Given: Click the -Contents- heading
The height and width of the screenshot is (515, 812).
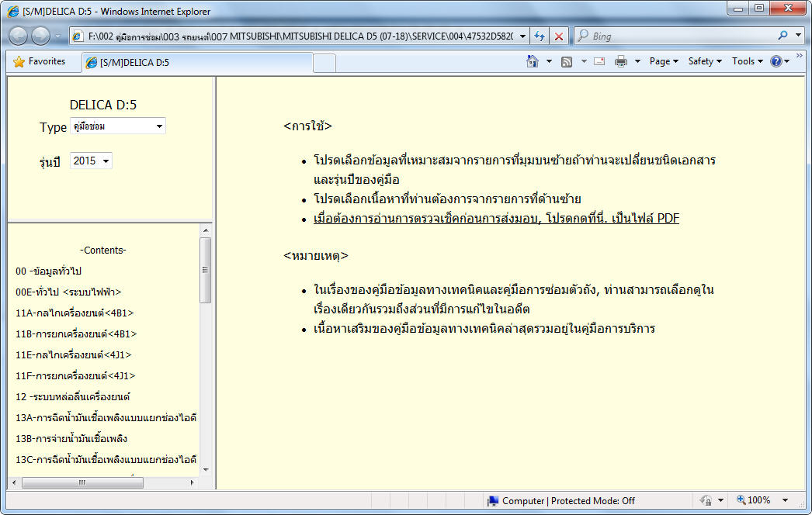Looking at the screenshot, I should pos(103,250).
